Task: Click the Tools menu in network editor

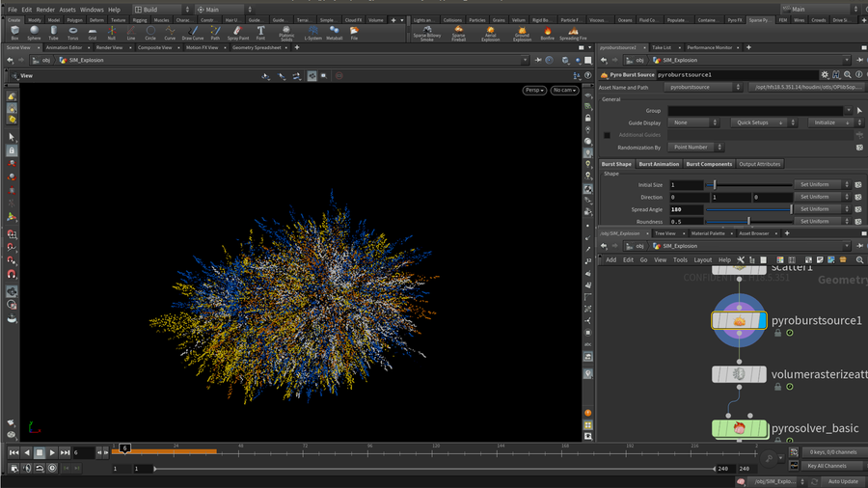Action: coord(680,260)
